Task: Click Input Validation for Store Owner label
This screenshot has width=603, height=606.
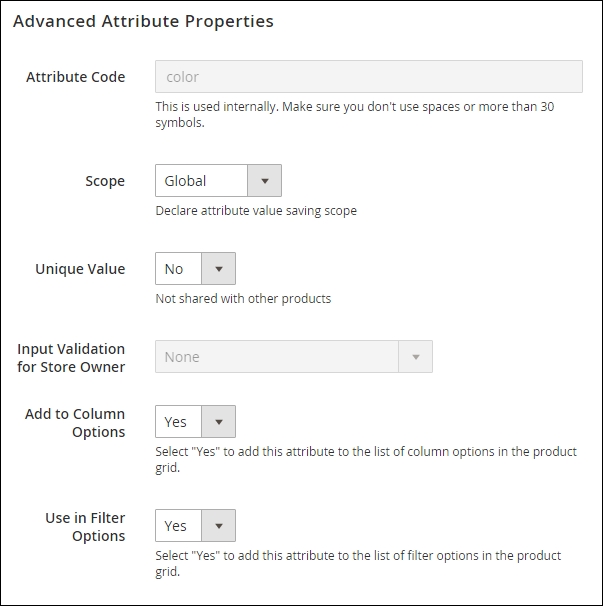Action: (x=71, y=358)
